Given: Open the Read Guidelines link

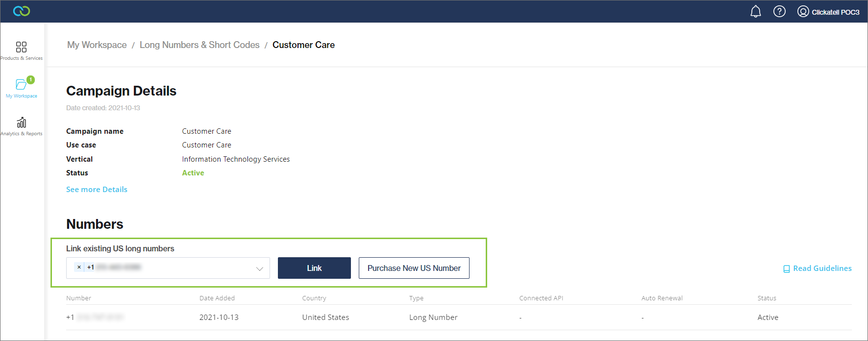Looking at the screenshot, I should point(822,268).
